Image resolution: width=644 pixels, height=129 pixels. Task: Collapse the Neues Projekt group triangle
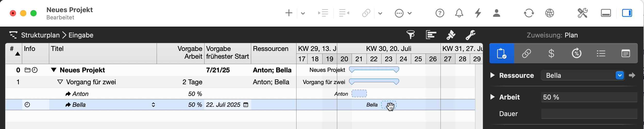[x=54, y=70]
